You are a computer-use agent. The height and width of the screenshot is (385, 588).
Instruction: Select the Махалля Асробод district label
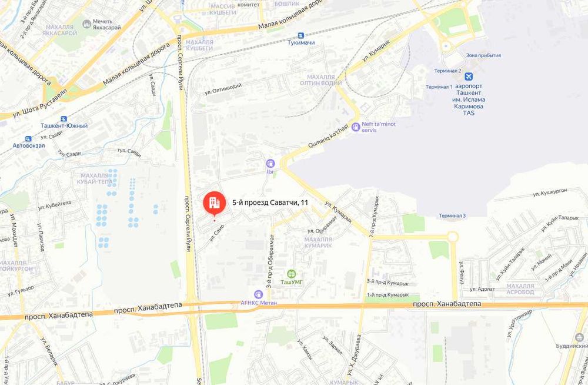[520, 289]
